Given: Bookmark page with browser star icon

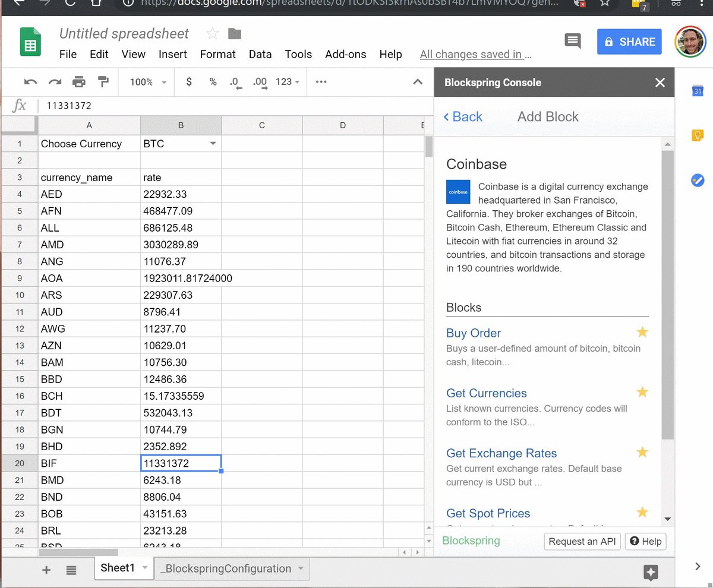Looking at the screenshot, I should point(605,2).
